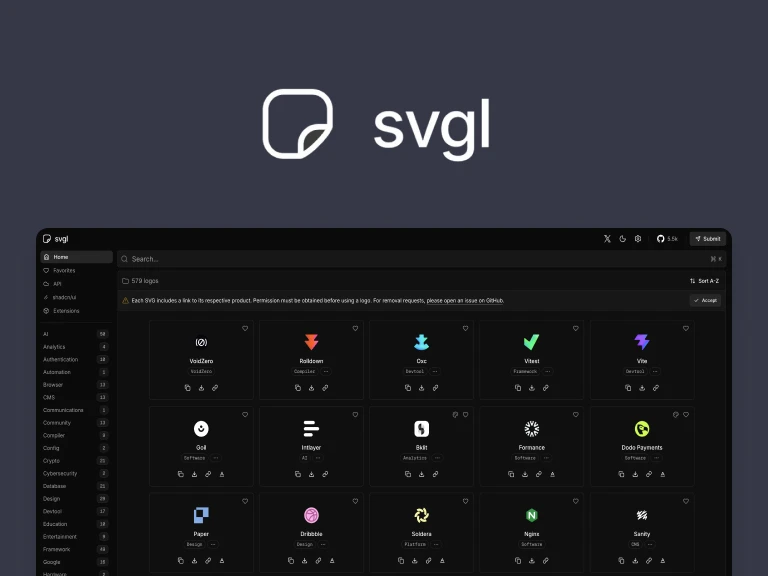The width and height of the screenshot is (768, 576).
Task: Copy the Vite SVG
Action: click(628, 387)
